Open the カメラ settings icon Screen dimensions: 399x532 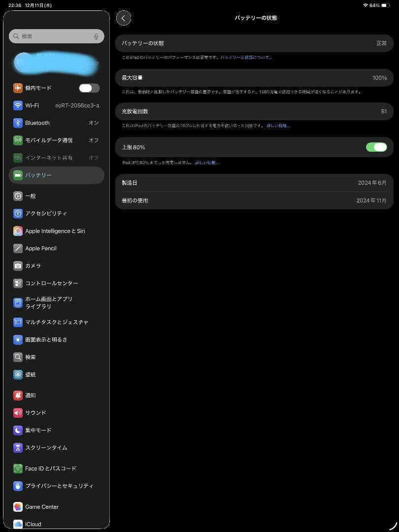pos(18,266)
